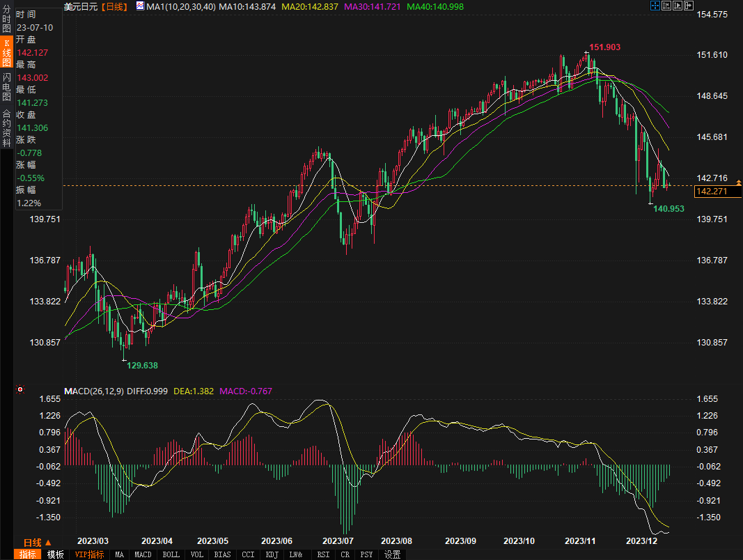
Task: Select the BOLL indicator
Action: click(x=171, y=554)
